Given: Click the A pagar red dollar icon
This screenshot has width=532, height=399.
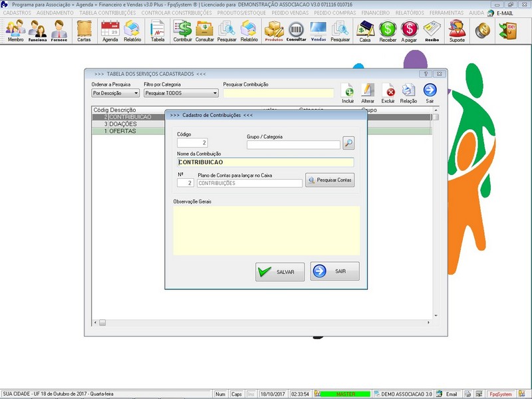Looking at the screenshot, I should (409, 31).
